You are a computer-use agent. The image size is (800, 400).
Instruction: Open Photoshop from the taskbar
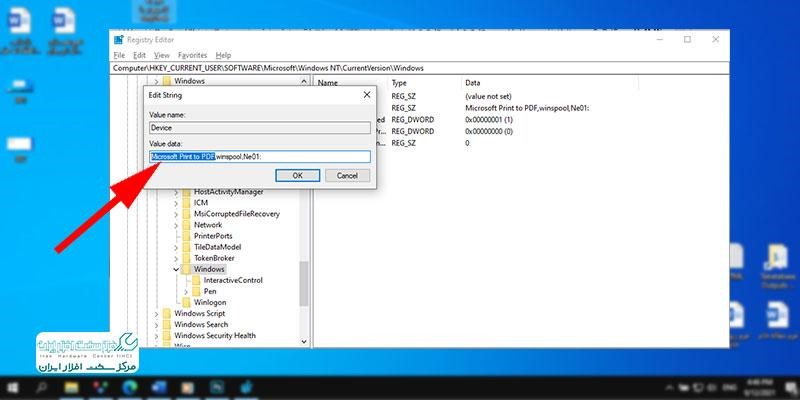tap(218, 389)
